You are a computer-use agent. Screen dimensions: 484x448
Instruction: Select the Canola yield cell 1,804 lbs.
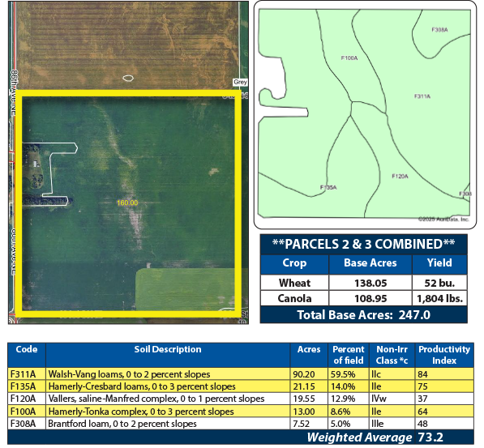pos(439,298)
